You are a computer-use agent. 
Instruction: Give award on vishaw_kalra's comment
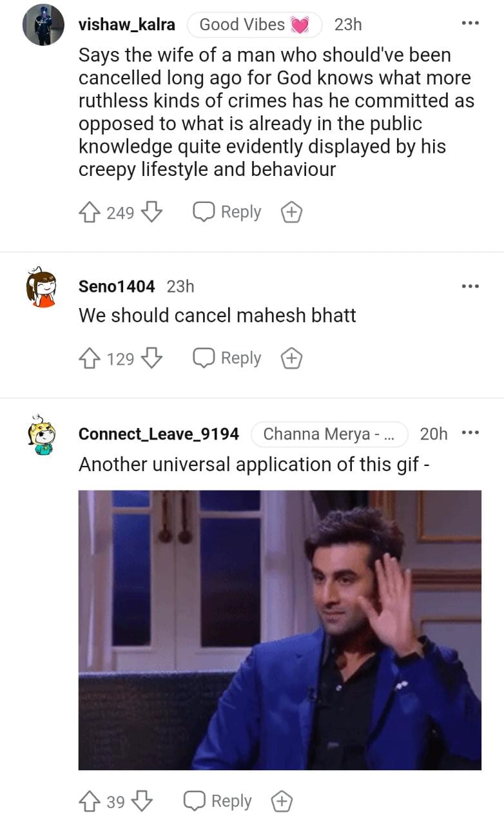pyautogui.click(x=291, y=212)
